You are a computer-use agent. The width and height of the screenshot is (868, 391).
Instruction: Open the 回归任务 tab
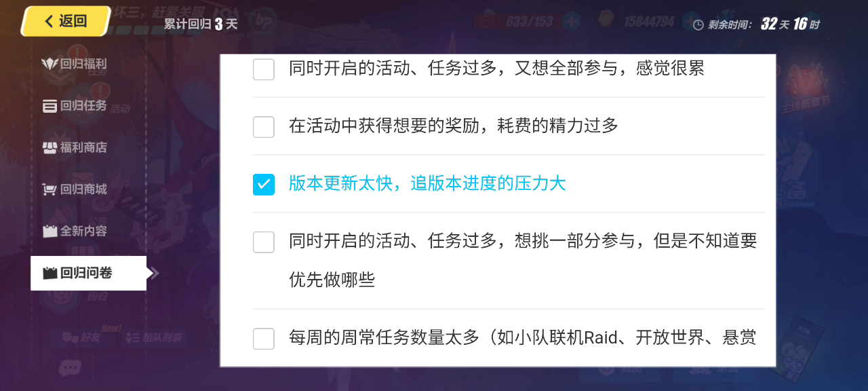pos(83,106)
